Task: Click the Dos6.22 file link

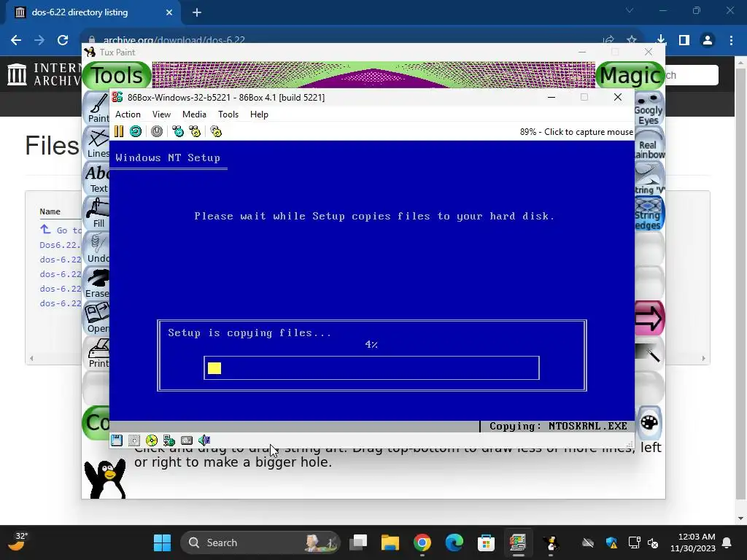Action: tap(61, 245)
